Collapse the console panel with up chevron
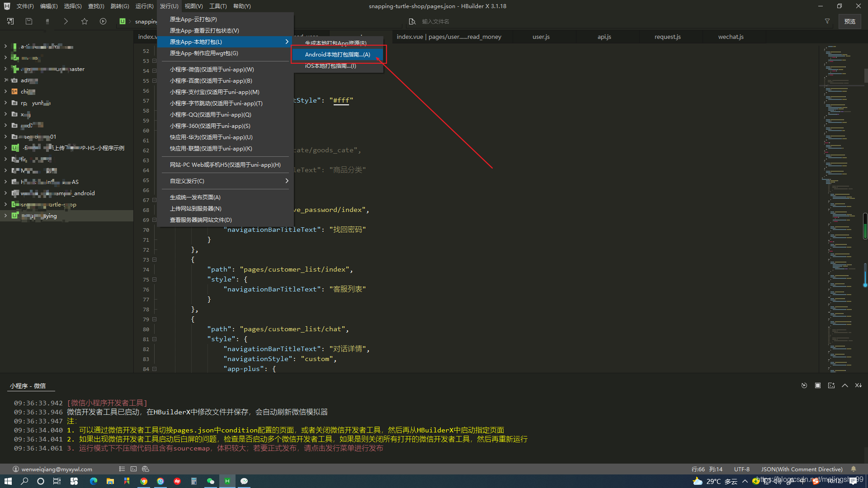 tap(844, 385)
